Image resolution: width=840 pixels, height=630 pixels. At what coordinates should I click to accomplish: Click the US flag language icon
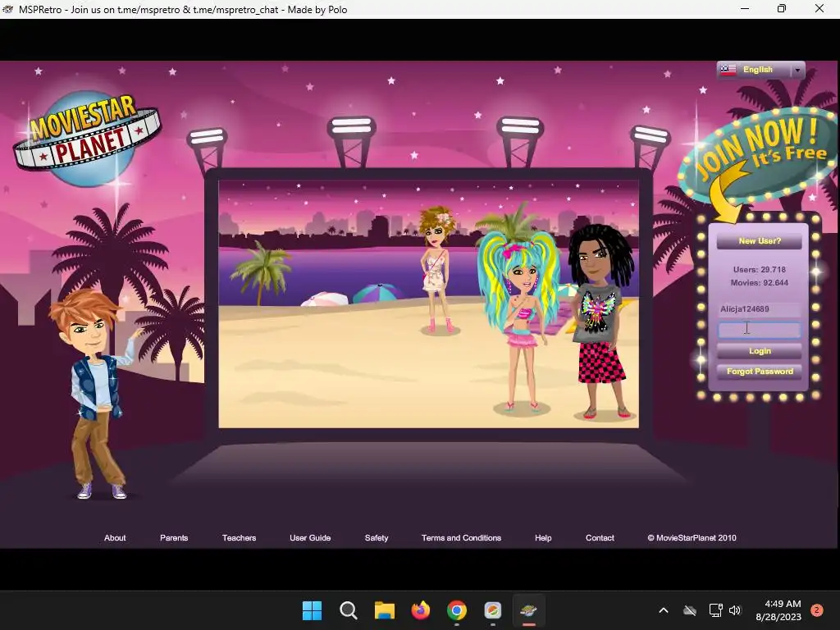(x=728, y=70)
